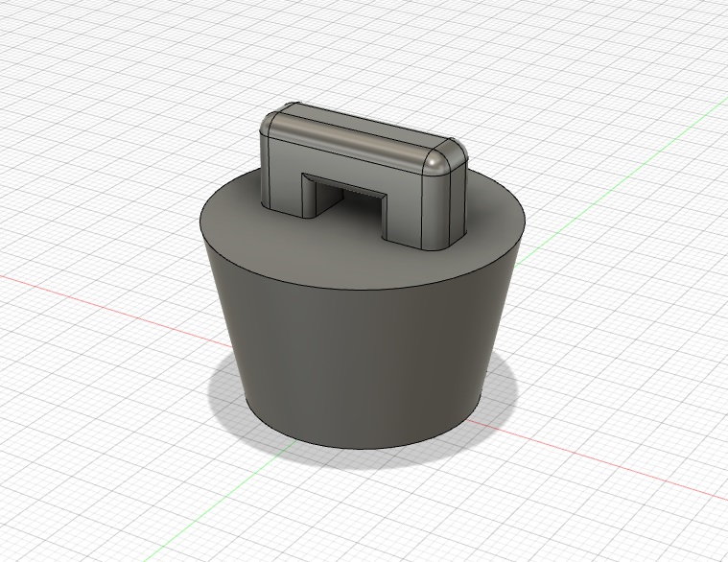
Task: Click the red axis line left of model
Action: (96, 303)
